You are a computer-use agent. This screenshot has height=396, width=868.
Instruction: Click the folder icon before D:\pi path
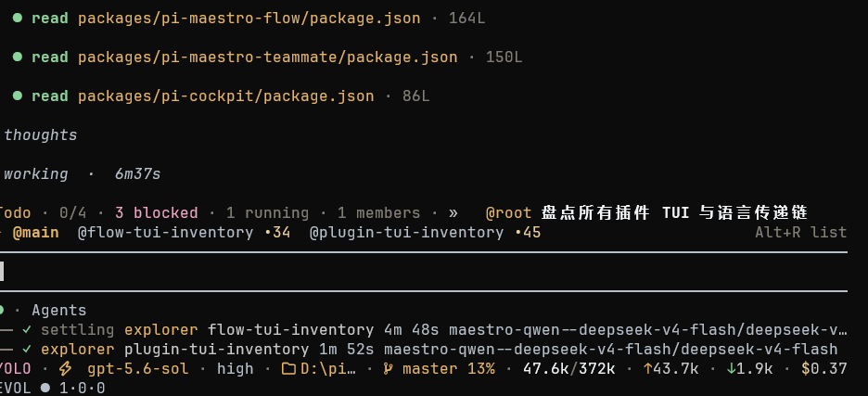pyautogui.click(x=288, y=369)
